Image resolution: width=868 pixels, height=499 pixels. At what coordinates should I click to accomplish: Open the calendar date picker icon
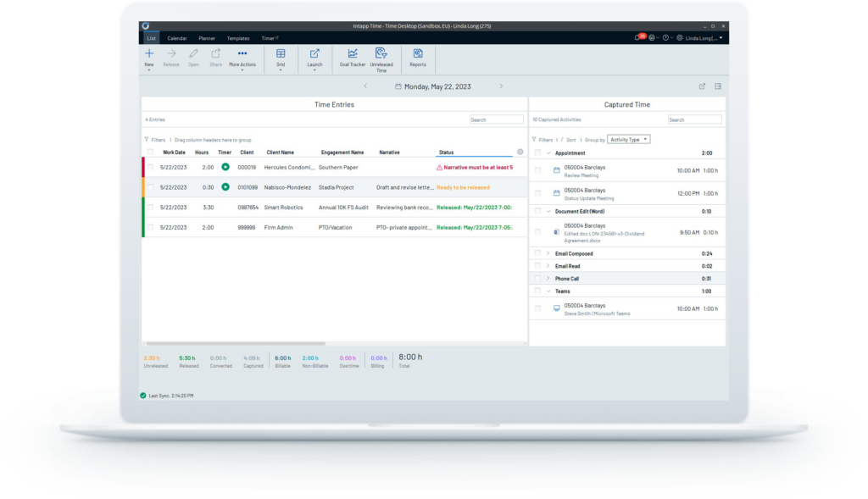pyautogui.click(x=398, y=86)
